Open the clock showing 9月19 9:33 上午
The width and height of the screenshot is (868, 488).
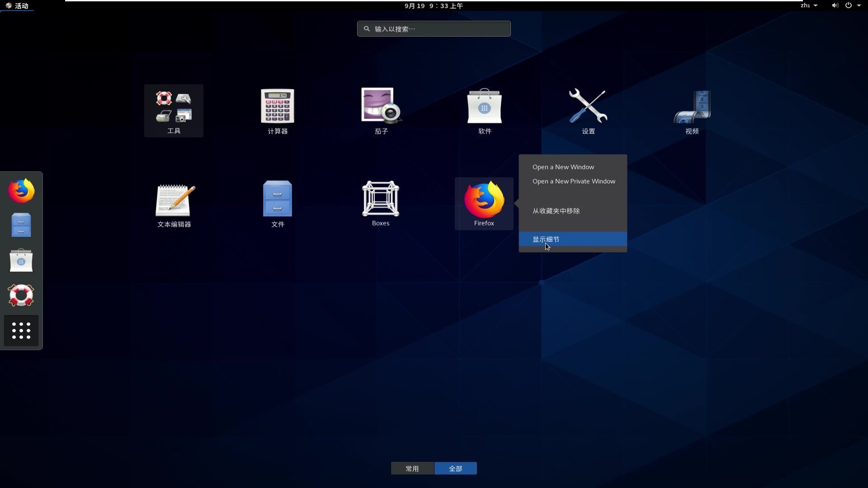(434, 6)
